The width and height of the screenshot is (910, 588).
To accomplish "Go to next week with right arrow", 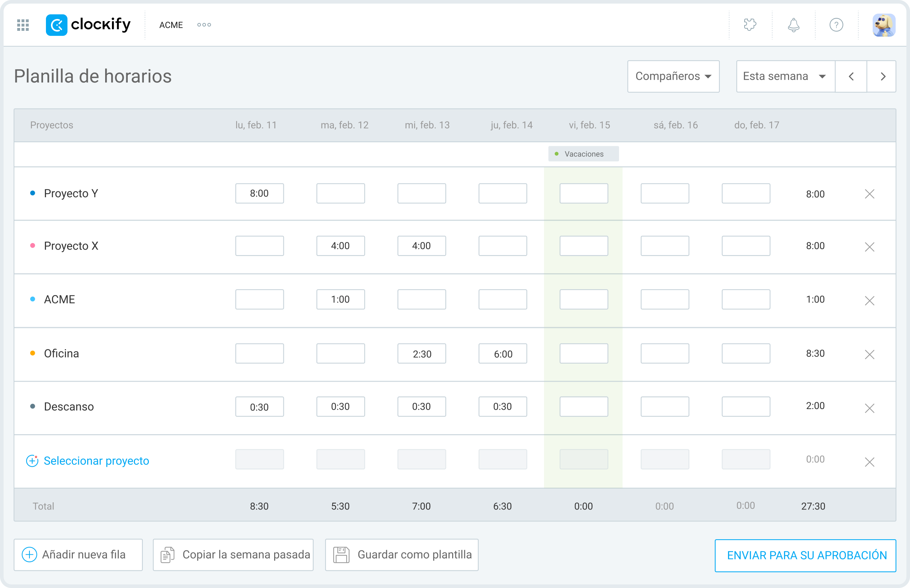I will coord(882,76).
